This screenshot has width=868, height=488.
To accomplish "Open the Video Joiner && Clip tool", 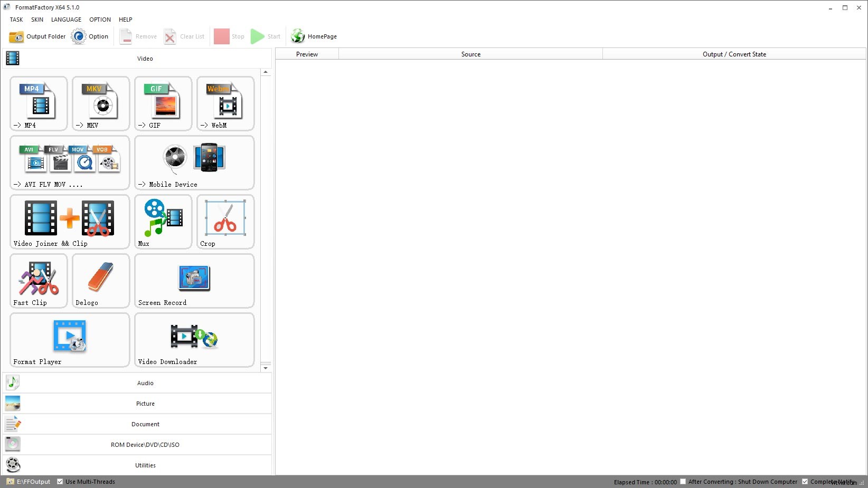I will [x=70, y=222].
